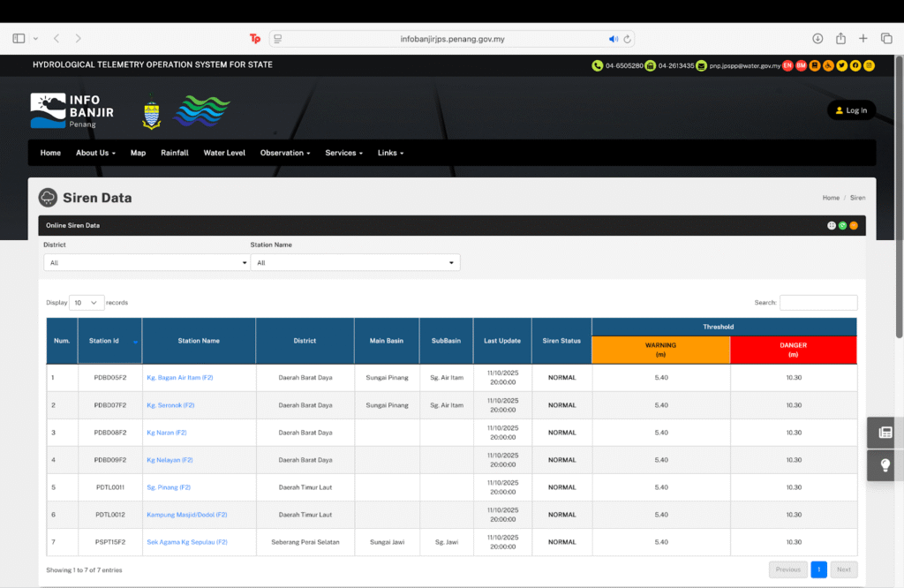Open the District dropdown
This screenshot has width=904, height=588.
pyautogui.click(x=147, y=262)
